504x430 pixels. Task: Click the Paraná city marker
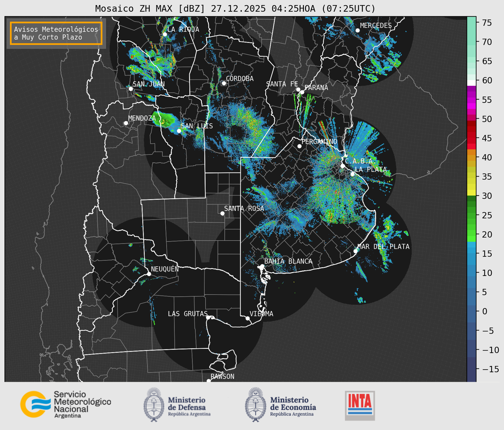(302, 92)
